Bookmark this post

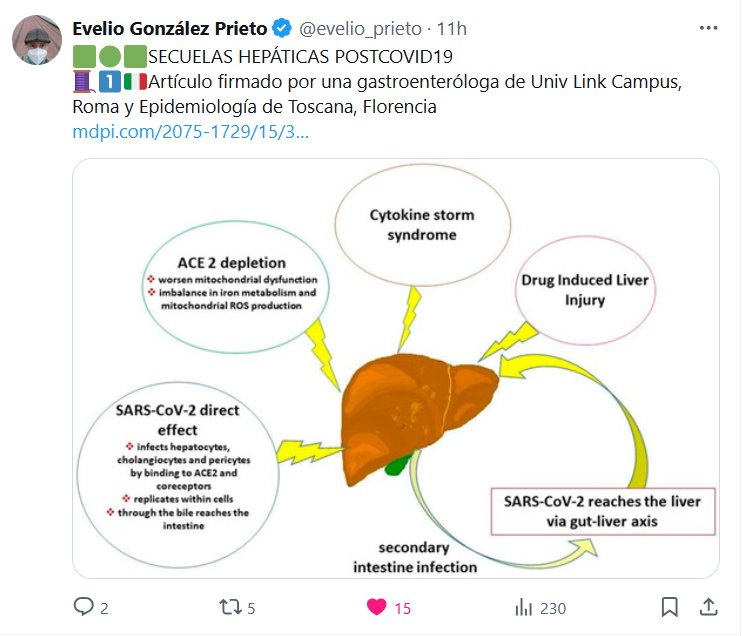point(670,607)
